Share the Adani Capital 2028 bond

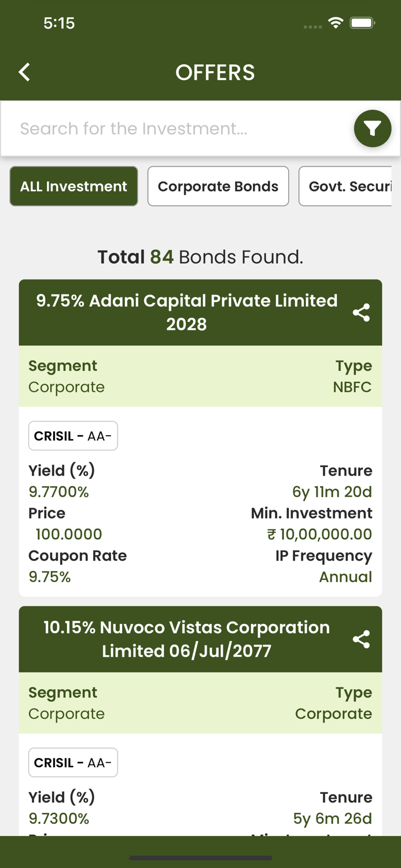[362, 312]
